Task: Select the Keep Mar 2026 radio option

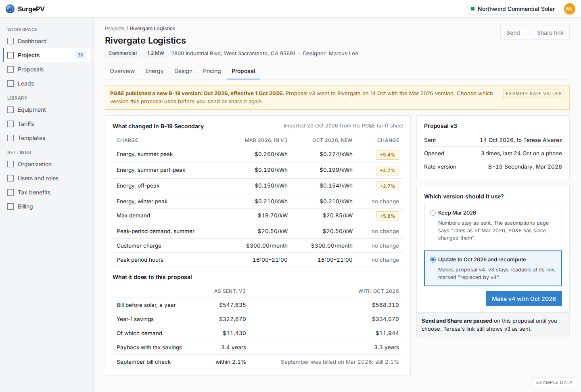Action: [x=433, y=213]
